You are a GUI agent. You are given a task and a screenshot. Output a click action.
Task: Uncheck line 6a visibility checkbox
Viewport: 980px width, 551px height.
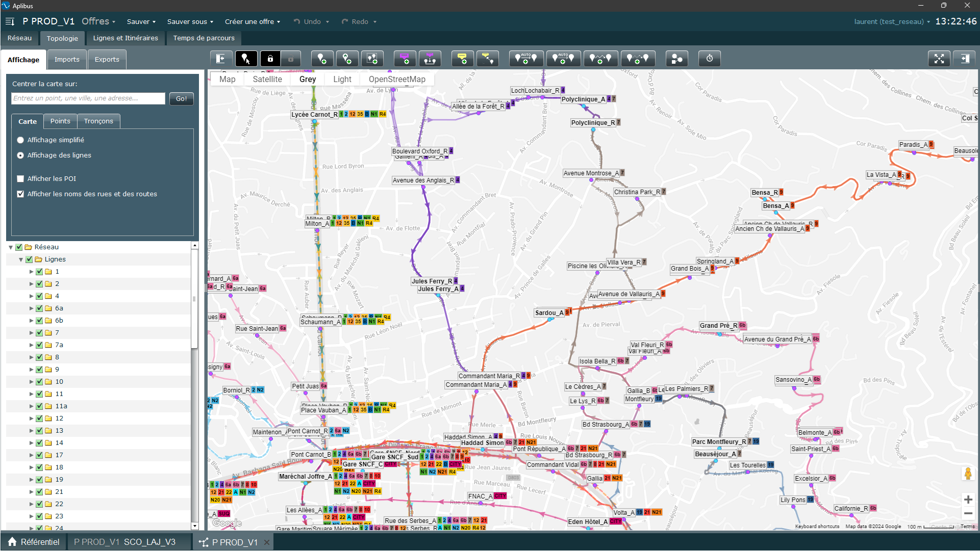click(x=39, y=308)
